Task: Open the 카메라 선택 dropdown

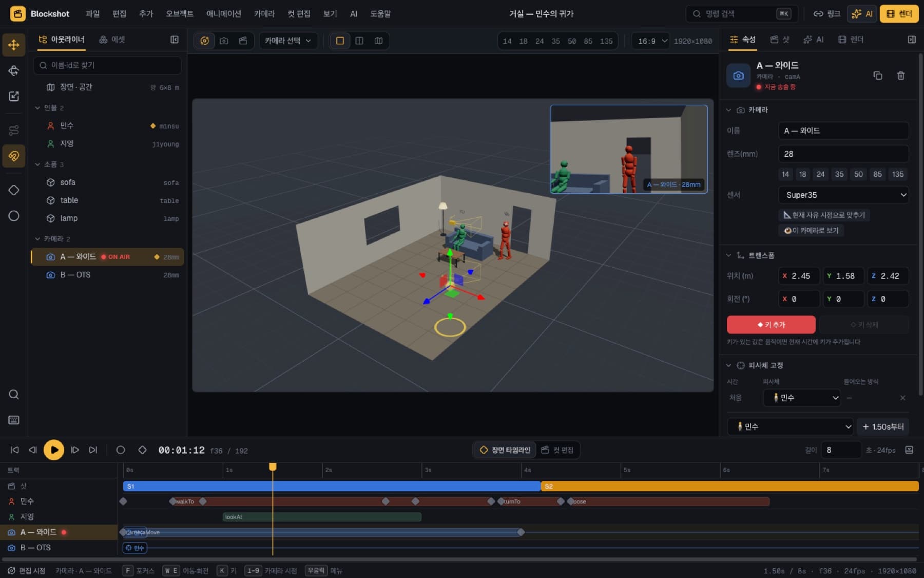Action: click(x=288, y=41)
